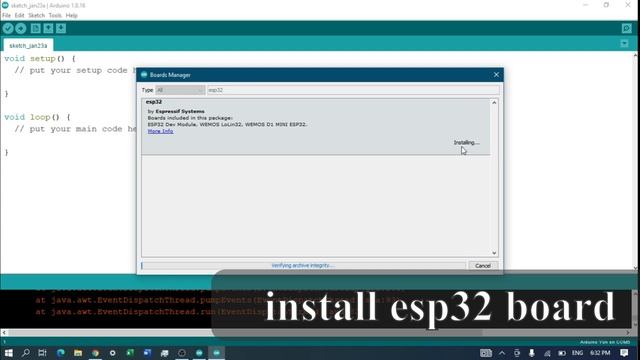Open Task View on the taskbar

pyautogui.click(x=42, y=353)
